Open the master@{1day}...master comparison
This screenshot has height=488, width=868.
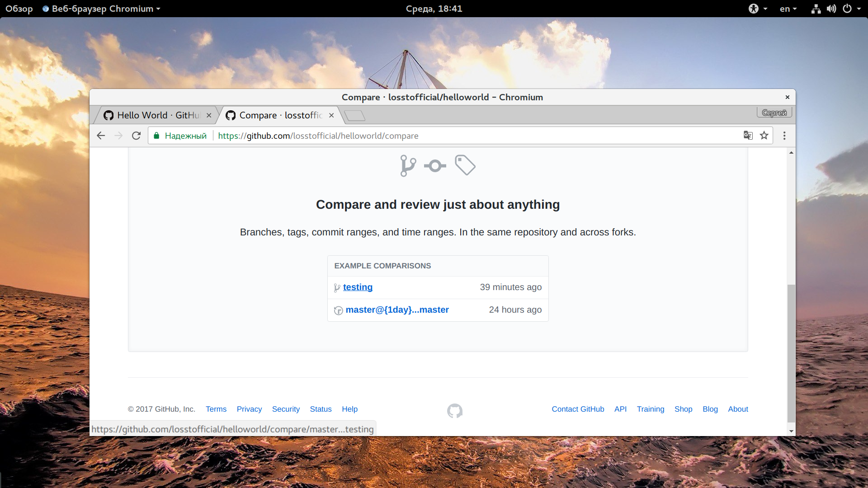click(x=397, y=310)
